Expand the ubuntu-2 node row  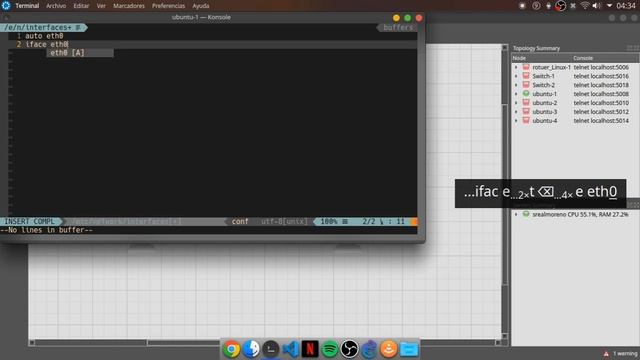pyautogui.click(x=516, y=103)
